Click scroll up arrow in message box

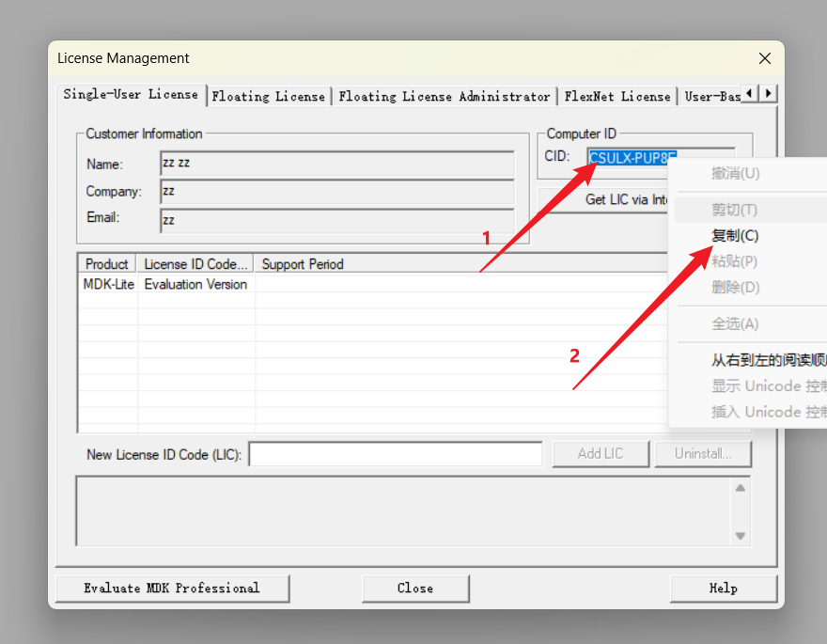740,488
